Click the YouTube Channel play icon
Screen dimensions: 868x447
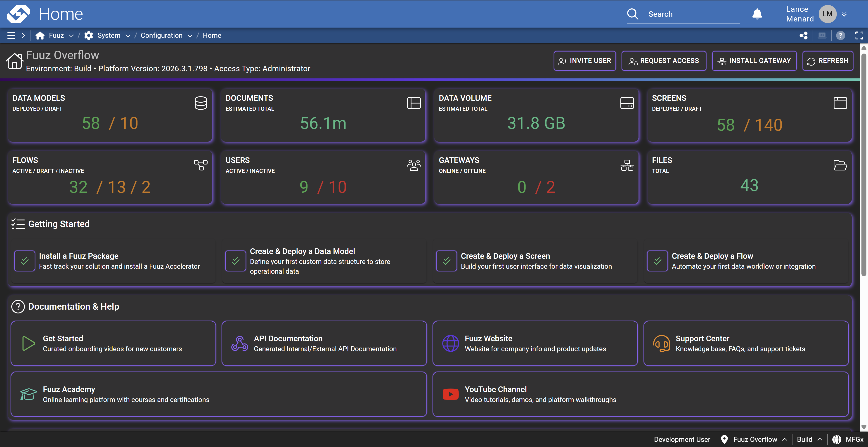[x=451, y=394]
